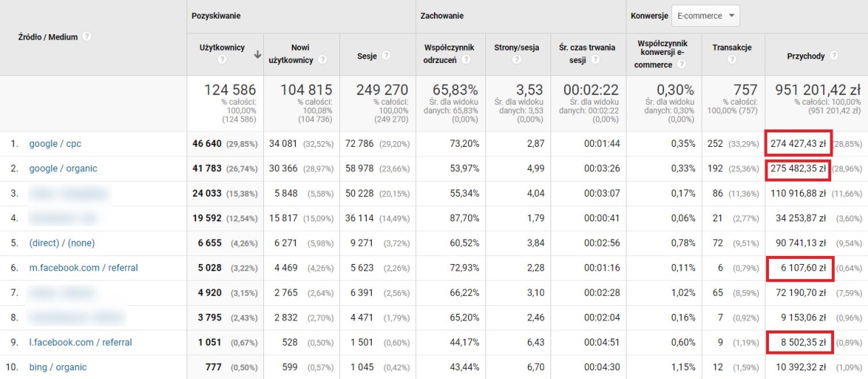This screenshot has width=868, height=379.
Task: Select bing / organic revenue 10 392,32 zł
Action: (x=801, y=367)
